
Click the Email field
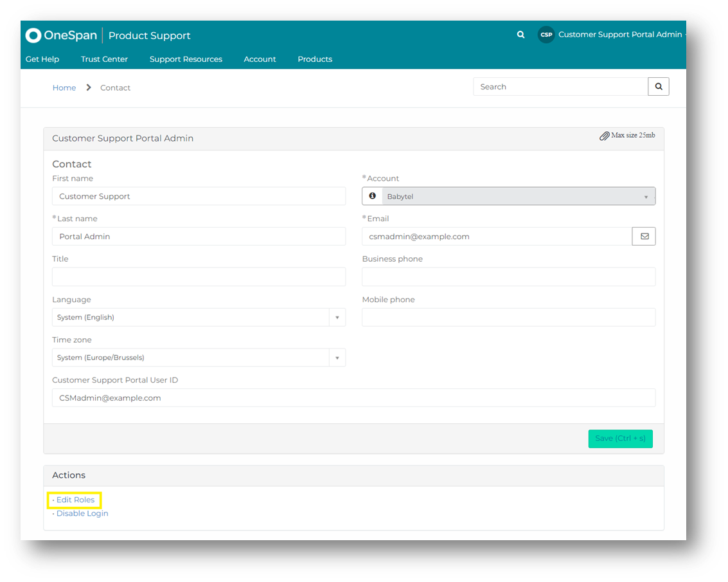tap(497, 236)
